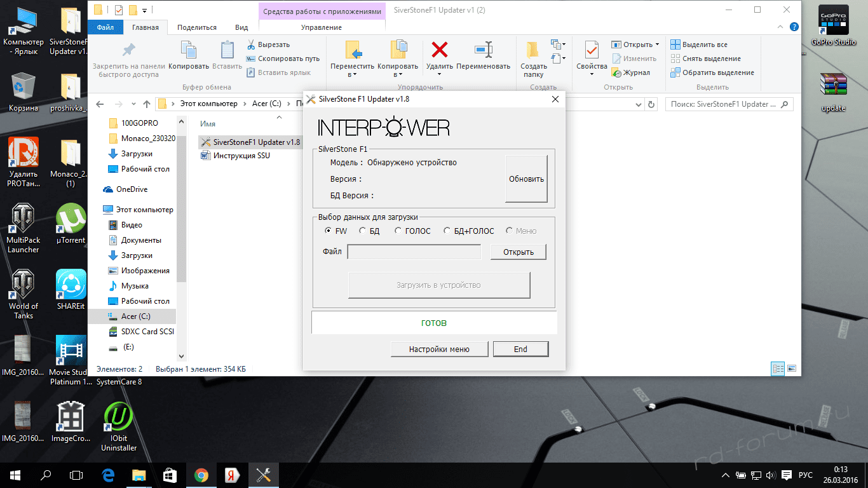Expand the Этот компьютер breadcrumb chevron
Screen dimensions: 868x488
pyautogui.click(x=244, y=104)
